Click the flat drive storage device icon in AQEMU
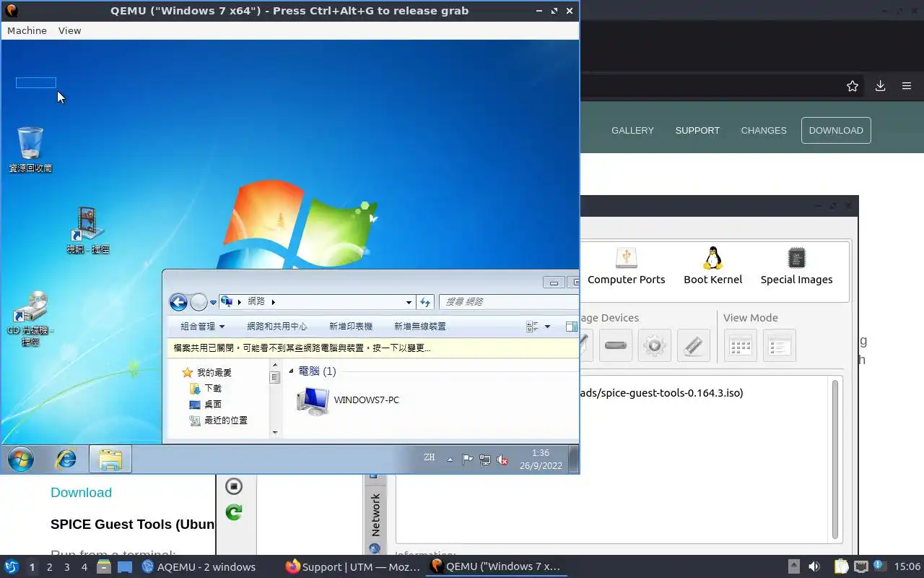Image resolution: width=924 pixels, height=578 pixels. [616, 345]
